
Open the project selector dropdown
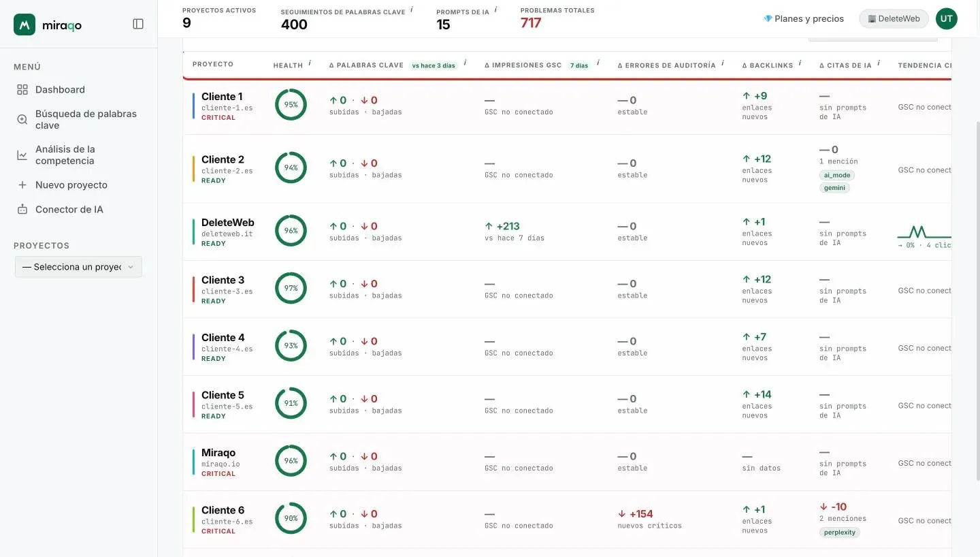click(x=78, y=267)
